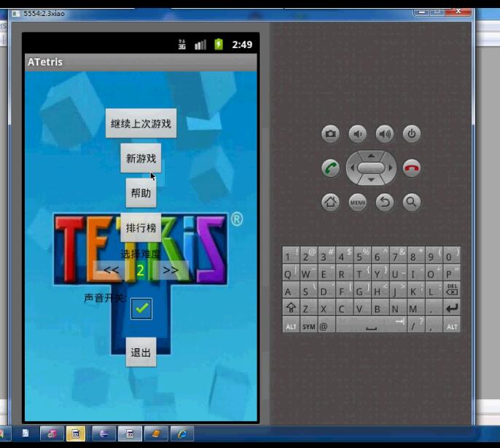
Task: Click D-pad down arrow
Action: click(x=371, y=180)
